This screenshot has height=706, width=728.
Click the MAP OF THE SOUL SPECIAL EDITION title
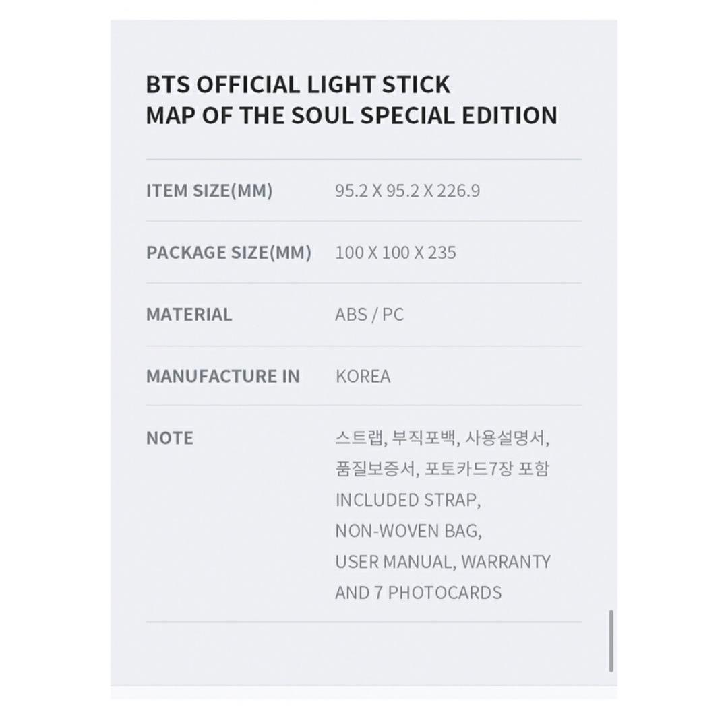[x=351, y=115]
